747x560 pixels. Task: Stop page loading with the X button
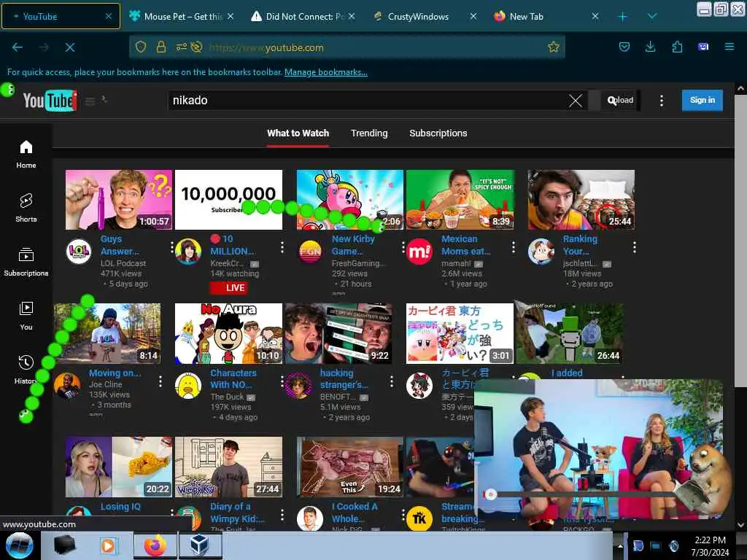(70, 47)
